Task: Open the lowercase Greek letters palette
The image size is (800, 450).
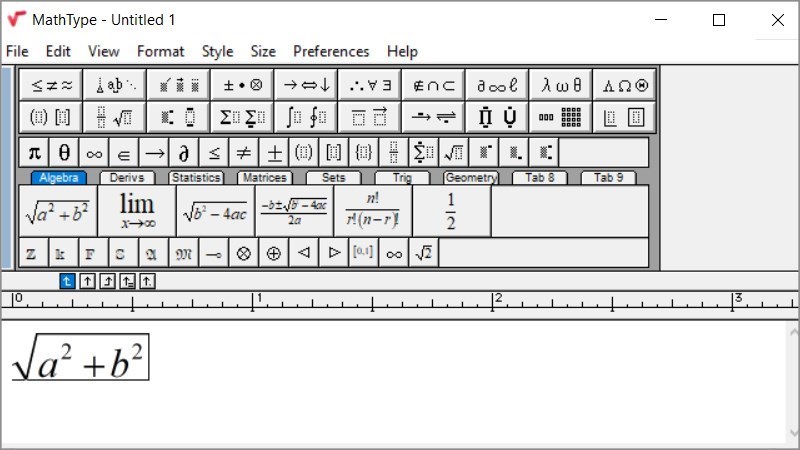Action: coord(561,85)
